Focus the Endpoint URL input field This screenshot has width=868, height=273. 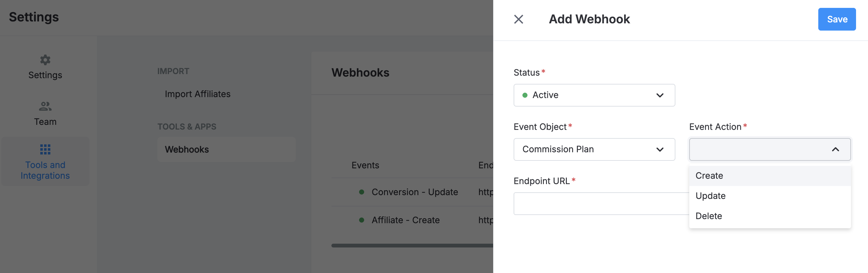tap(601, 204)
